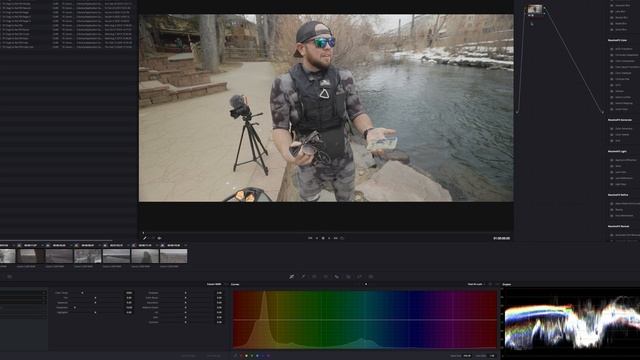Add the Lens Flare effect
Screen dimensions: 640x360
(621, 172)
